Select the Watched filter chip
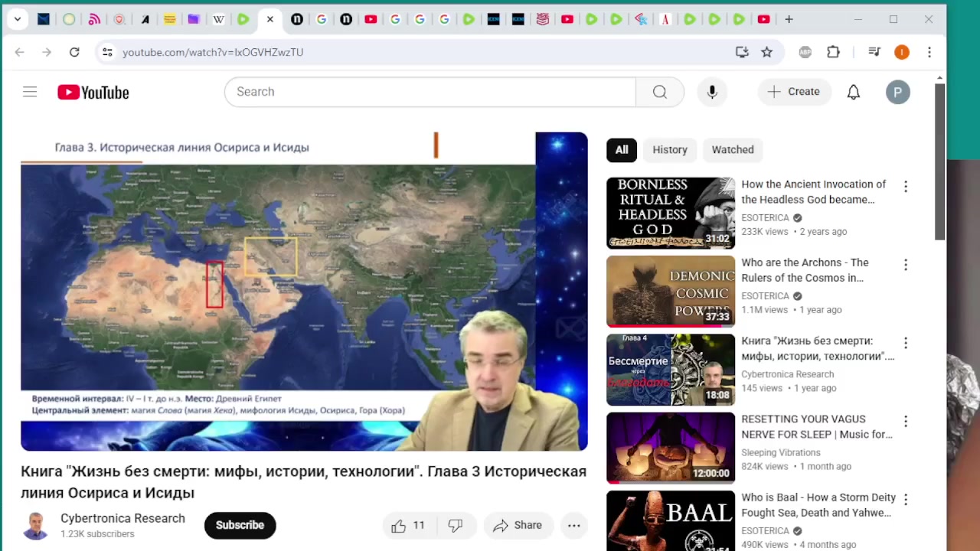The image size is (980, 551). click(733, 150)
